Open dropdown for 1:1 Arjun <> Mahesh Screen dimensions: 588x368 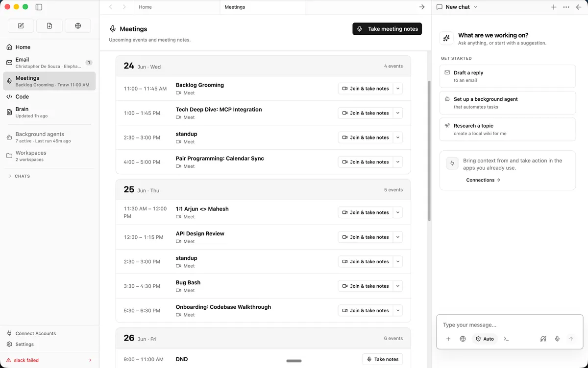point(398,212)
